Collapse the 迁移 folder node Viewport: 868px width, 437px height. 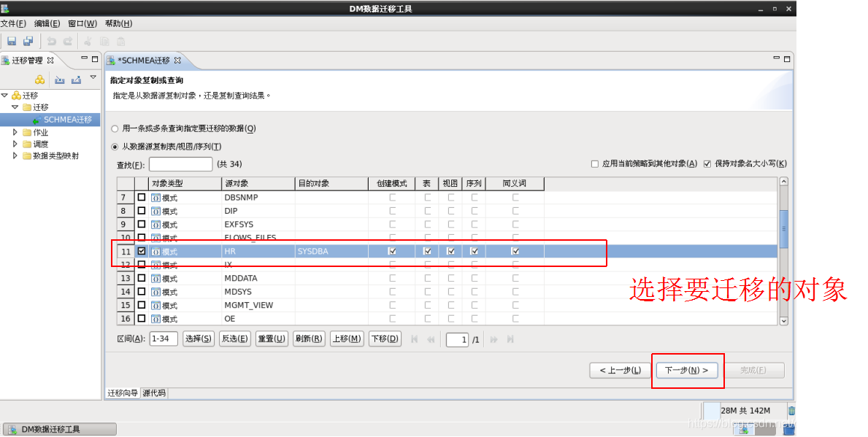(15, 107)
